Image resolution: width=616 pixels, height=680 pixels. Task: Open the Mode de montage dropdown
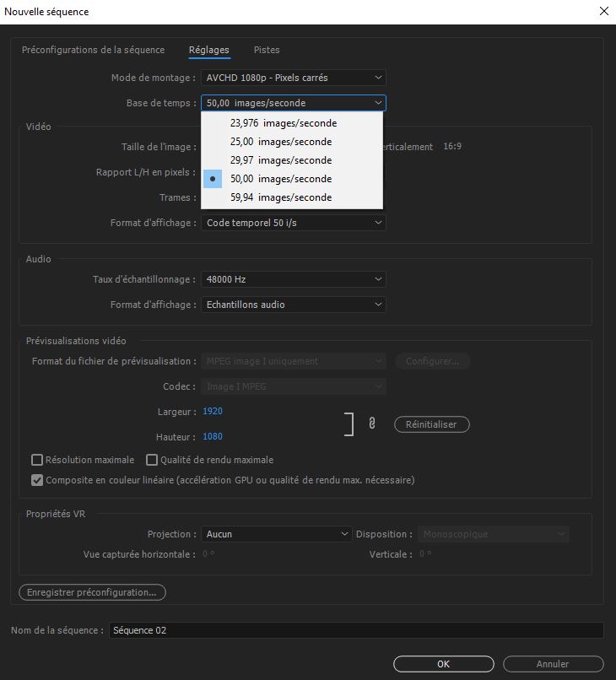[x=293, y=78]
